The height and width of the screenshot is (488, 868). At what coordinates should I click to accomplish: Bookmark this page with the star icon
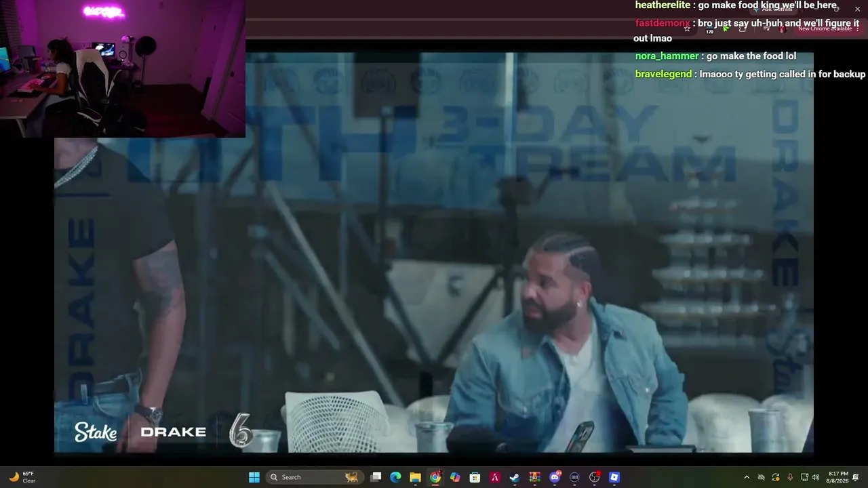click(687, 28)
